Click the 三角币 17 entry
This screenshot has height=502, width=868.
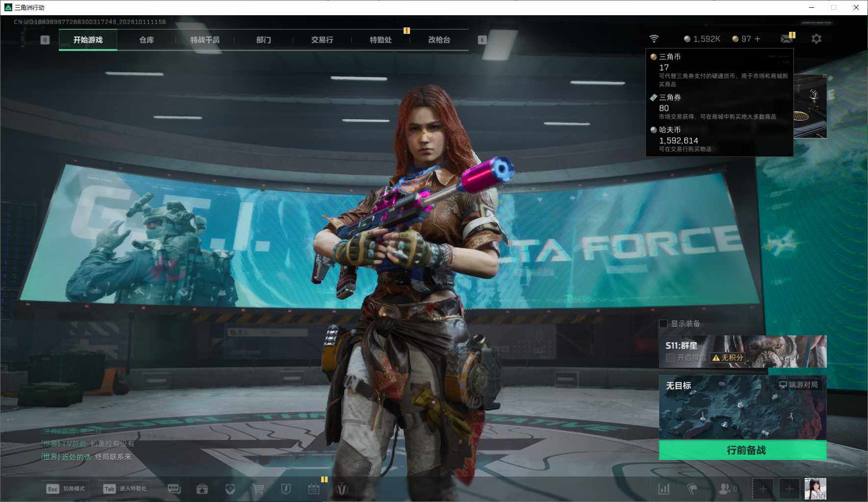point(719,70)
